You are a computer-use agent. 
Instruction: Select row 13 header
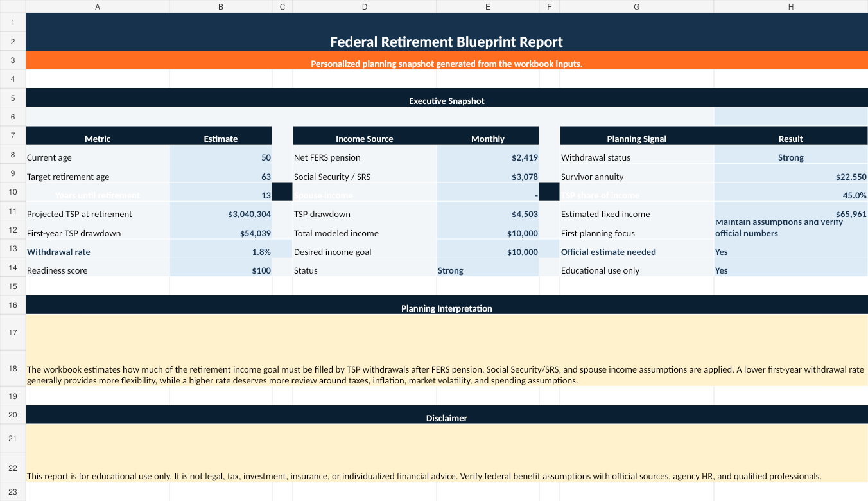tap(13, 249)
